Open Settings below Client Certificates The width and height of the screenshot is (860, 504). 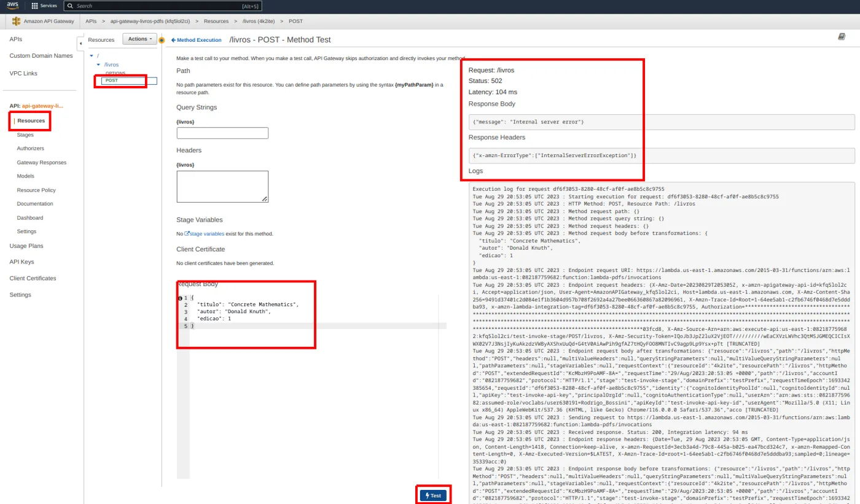(20, 295)
